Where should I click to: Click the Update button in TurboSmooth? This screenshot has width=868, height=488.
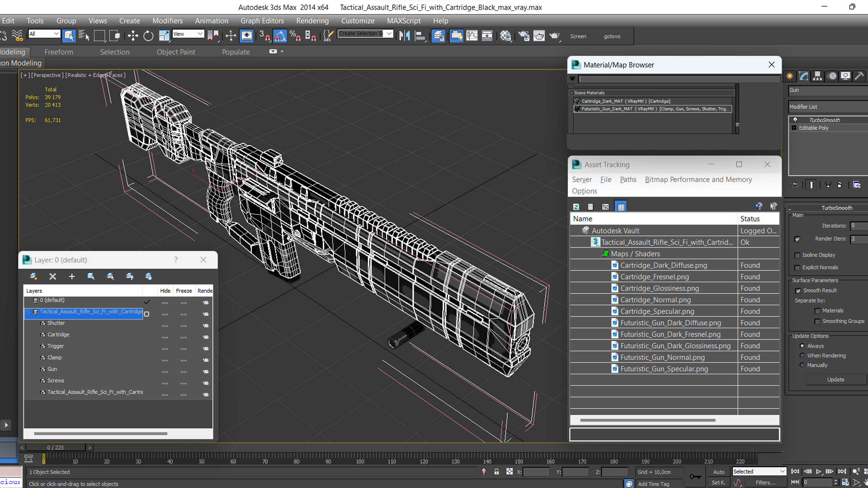click(x=835, y=380)
